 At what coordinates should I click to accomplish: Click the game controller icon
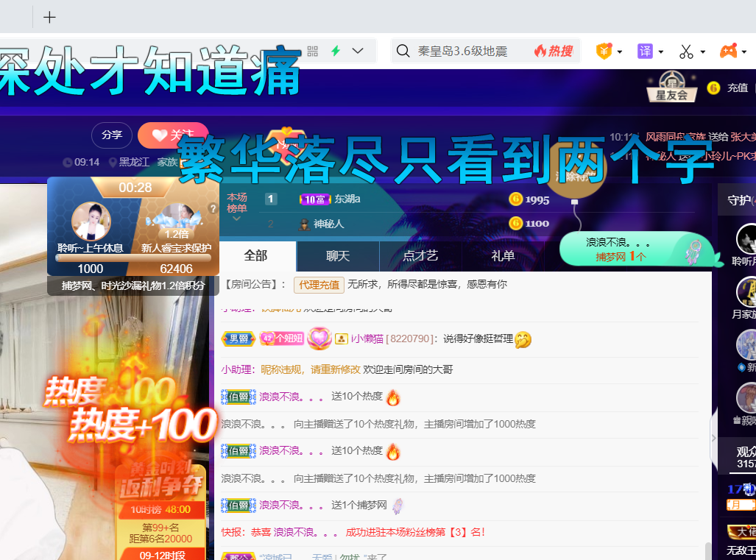pos(729,51)
